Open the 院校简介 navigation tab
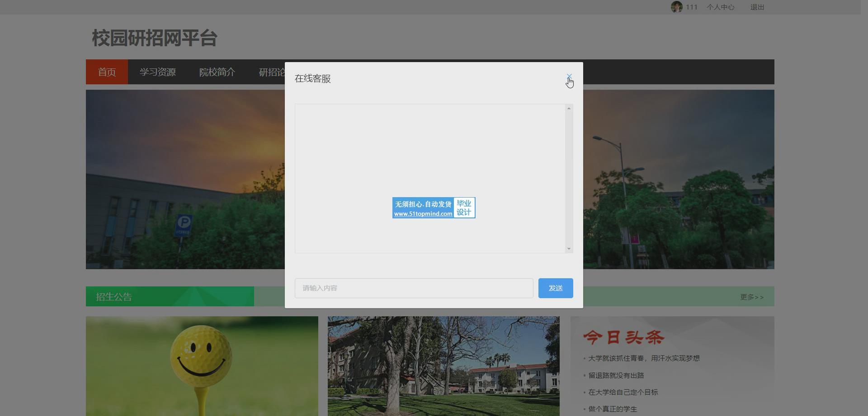The width and height of the screenshot is (868, 416). [217, 72]
